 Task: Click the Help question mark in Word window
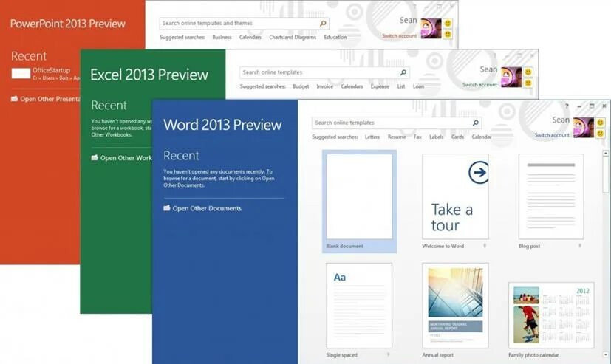567,106
